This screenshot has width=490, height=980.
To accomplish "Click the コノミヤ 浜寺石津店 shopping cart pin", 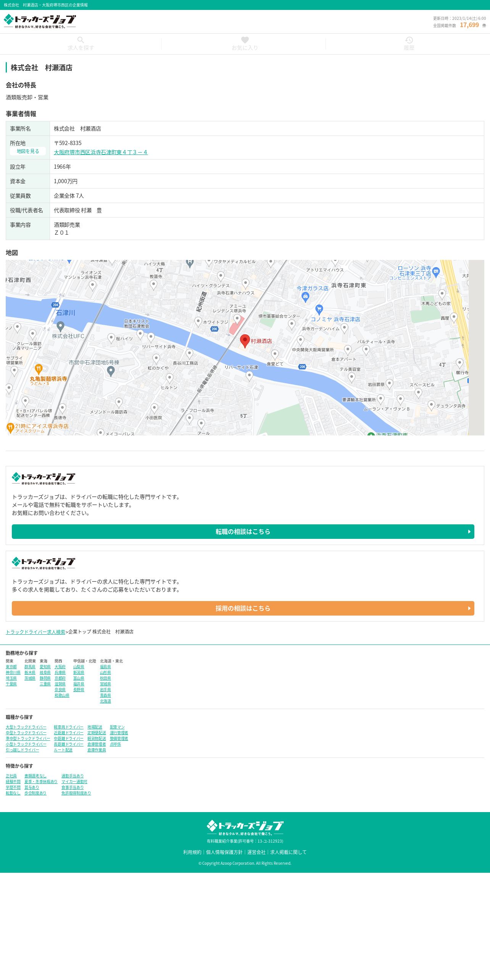I will (x=319, y=309).
